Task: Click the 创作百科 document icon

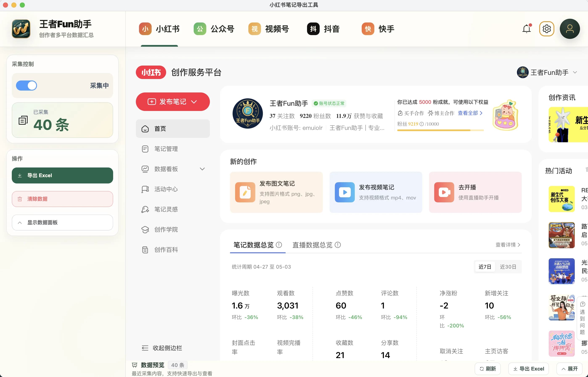Action: point(145,250)
